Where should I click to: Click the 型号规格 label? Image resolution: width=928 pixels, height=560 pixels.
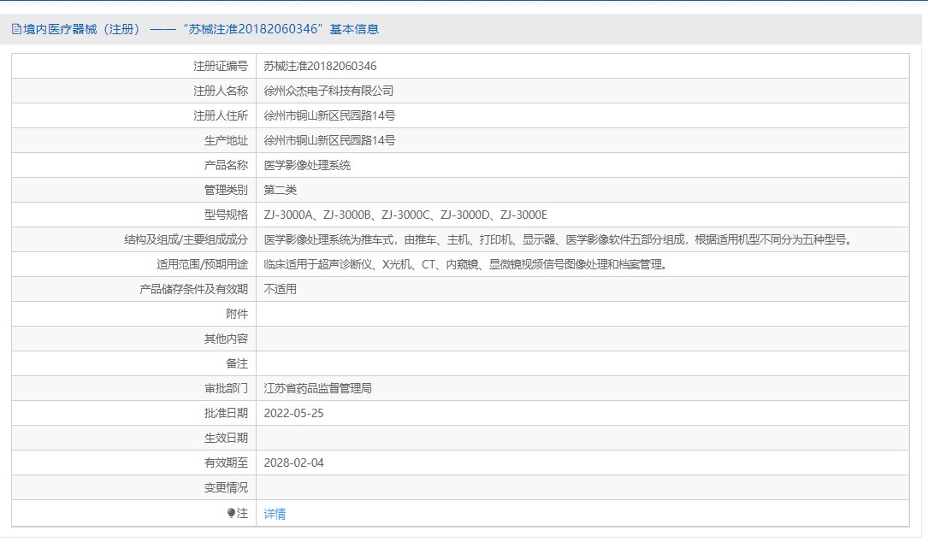coord(226,215)
